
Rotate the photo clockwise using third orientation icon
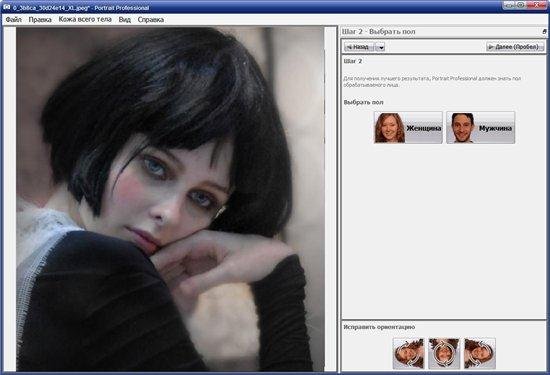pyautogui.click(x=479, y=353)
